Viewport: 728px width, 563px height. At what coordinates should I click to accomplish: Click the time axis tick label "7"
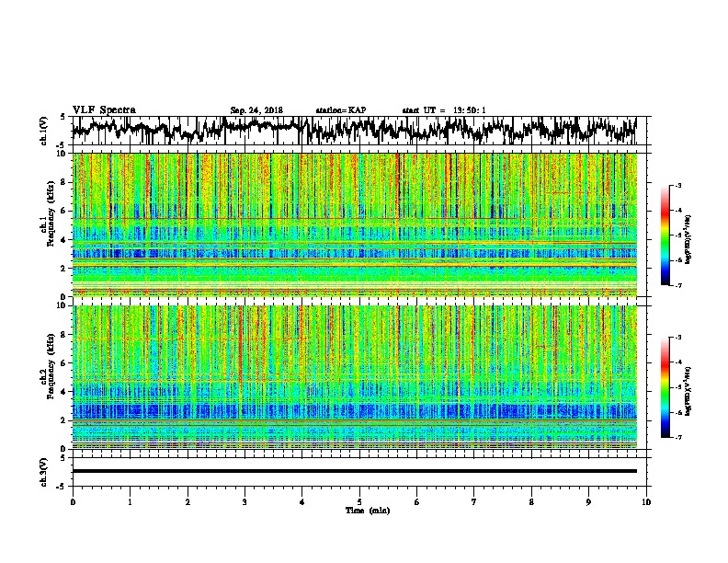pyautogui.click(x=474, y=502)
